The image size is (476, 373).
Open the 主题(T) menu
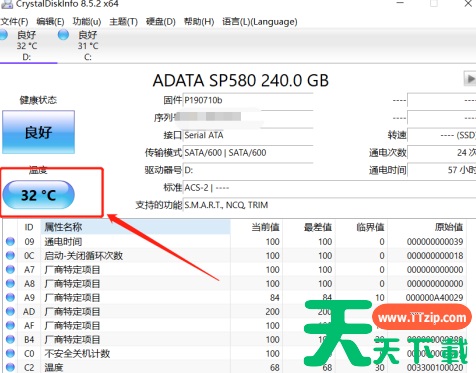123,22
